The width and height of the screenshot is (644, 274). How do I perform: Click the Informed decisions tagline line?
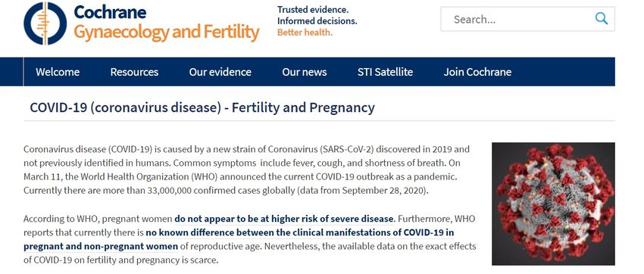pos(317,21)
